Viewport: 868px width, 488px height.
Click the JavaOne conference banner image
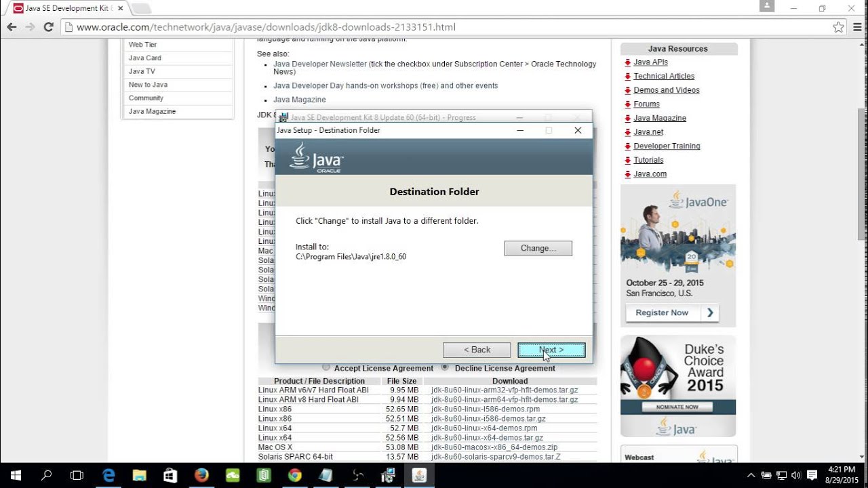[x=678, y=255]
